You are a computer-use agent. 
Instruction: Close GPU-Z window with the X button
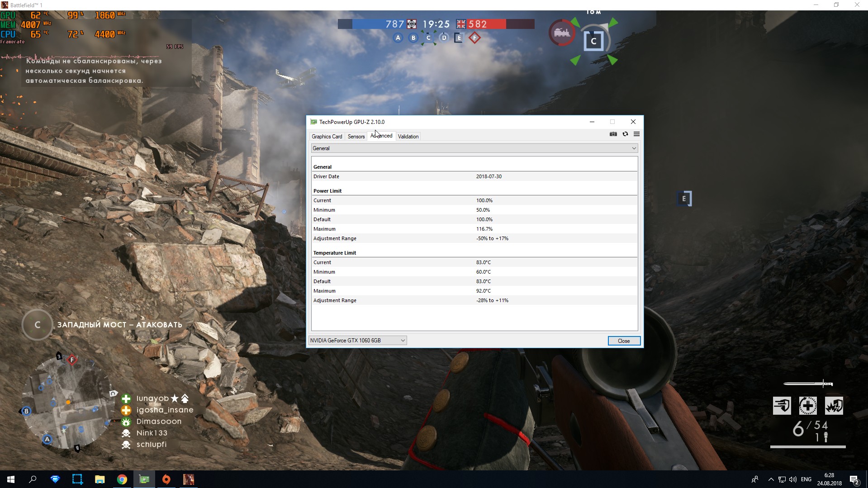pos(633,122)
